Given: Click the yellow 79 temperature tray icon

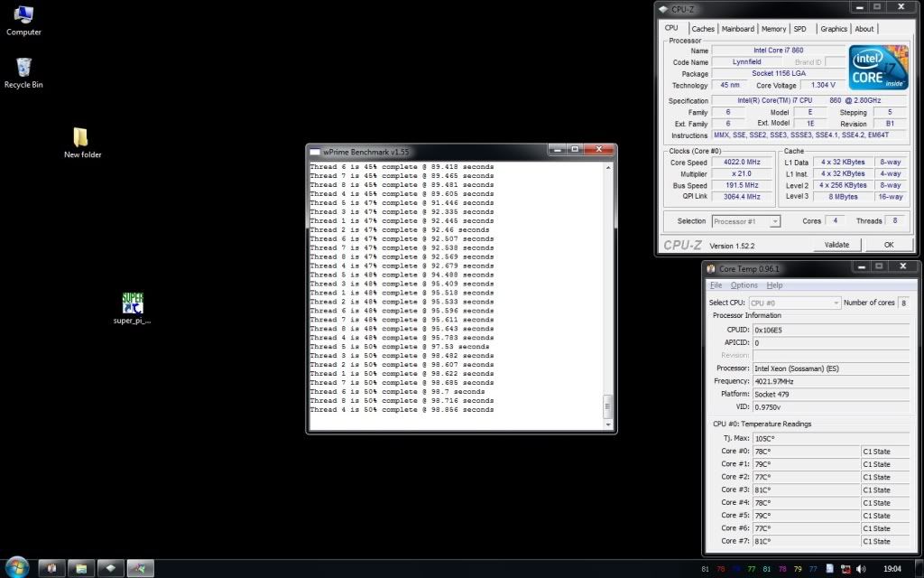Looking at the screenshot, I should 798,569.
